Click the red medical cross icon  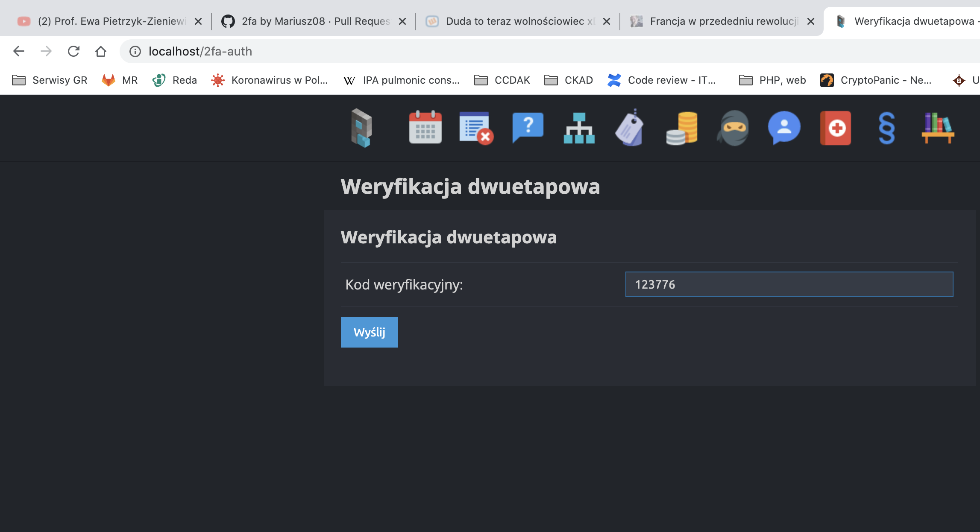[x=836, y=128]
